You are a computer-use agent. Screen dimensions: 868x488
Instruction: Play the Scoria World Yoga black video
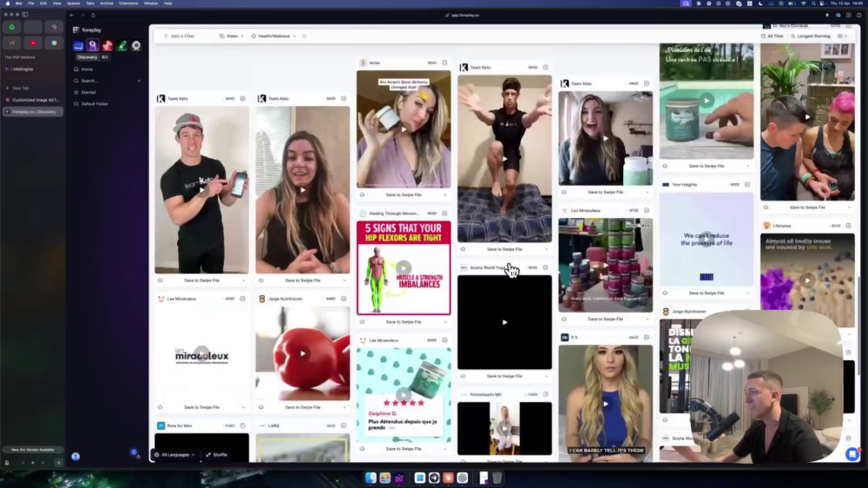pos(504,322)
